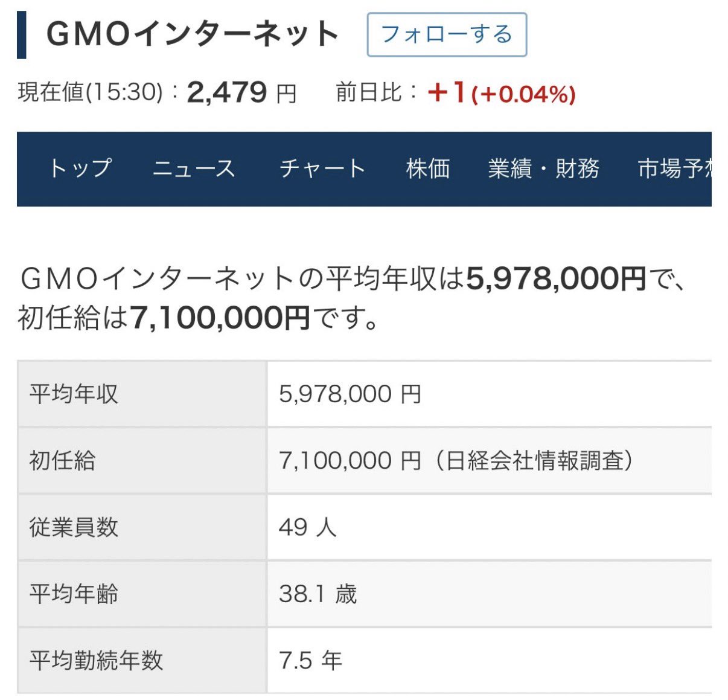728x700 pixels.
Task: Click the 5,978,000 円 table value
Action: [x=350, y=394]
